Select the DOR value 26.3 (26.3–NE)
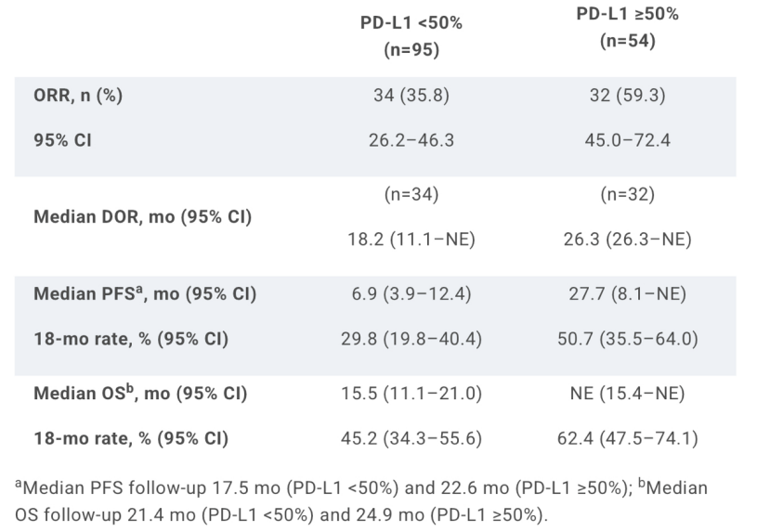The image size is (770, 532). 620,241
